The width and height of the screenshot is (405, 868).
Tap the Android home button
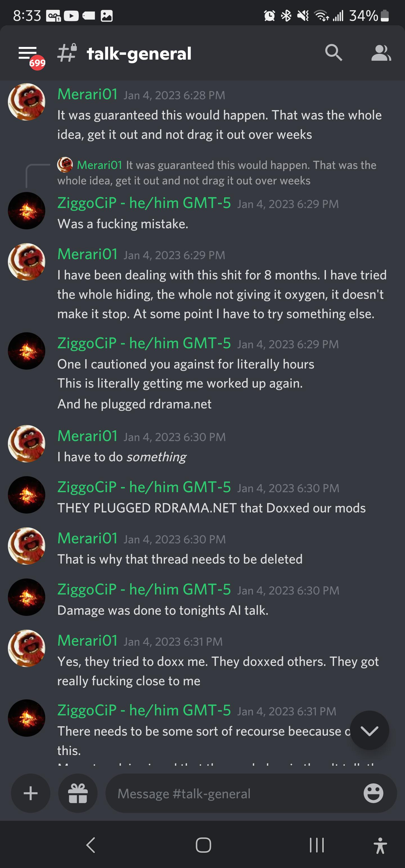pos(203,845)
